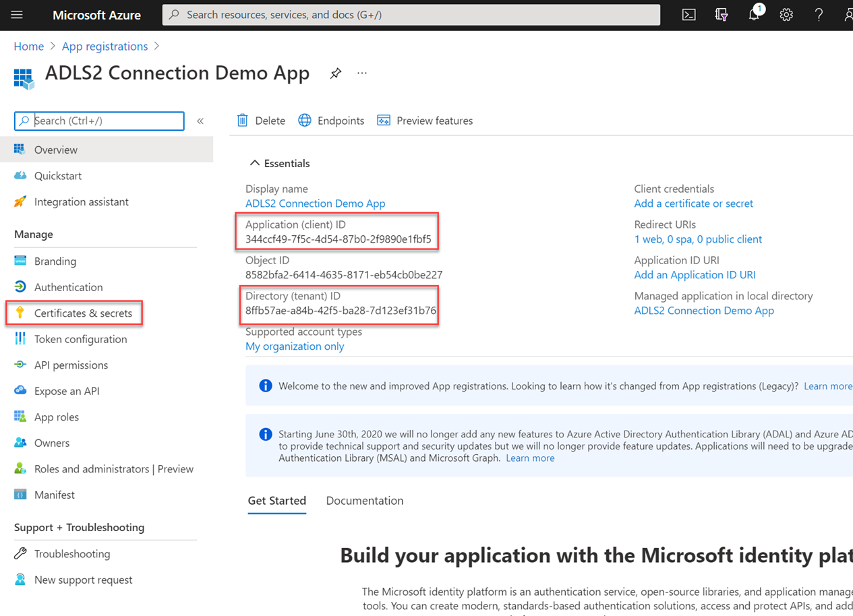Open the hamburger portal menu
853x616 pixels.
point(17,14)
